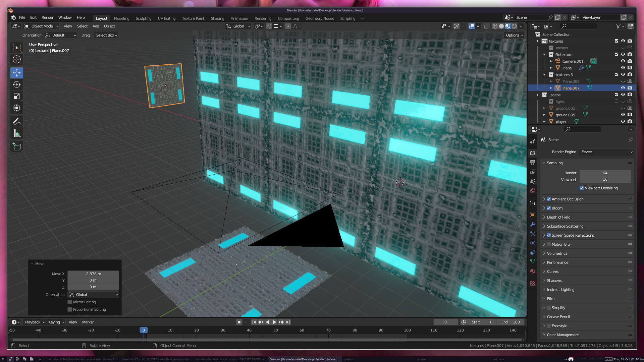
Task: Switch to the Shading workspace tab
Action: (217, 18)
